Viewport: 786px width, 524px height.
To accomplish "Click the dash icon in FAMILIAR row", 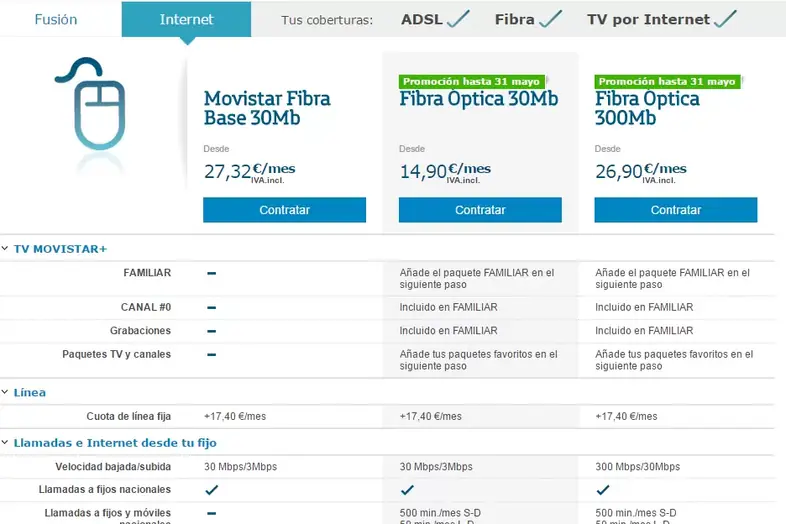I will point(212,273).
